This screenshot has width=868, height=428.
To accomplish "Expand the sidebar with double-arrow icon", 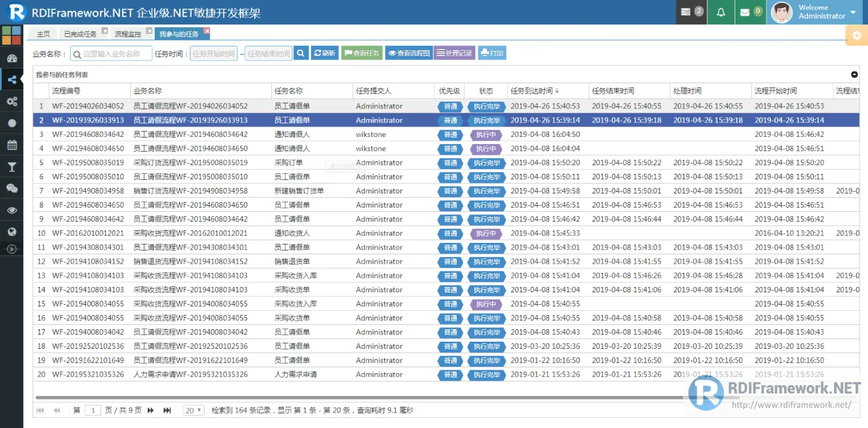I will pos(12,249).
